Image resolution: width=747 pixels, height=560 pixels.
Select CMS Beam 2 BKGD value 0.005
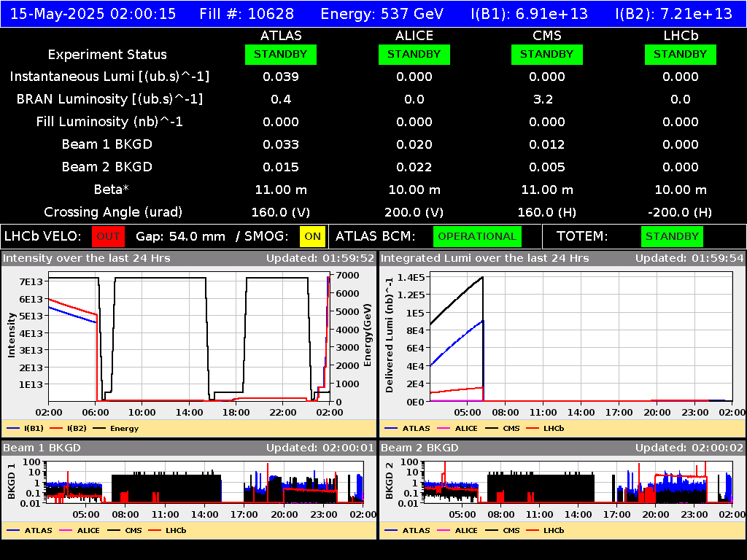[x=547, y=167]
